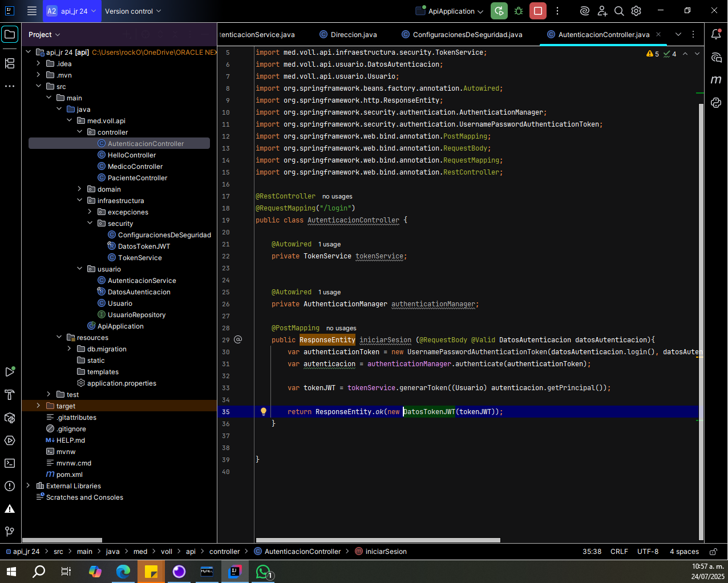The width and height of the screenshot is (728, 583).
Task: Open the Problems tool window icon
Action: click(x=10, y=486)
